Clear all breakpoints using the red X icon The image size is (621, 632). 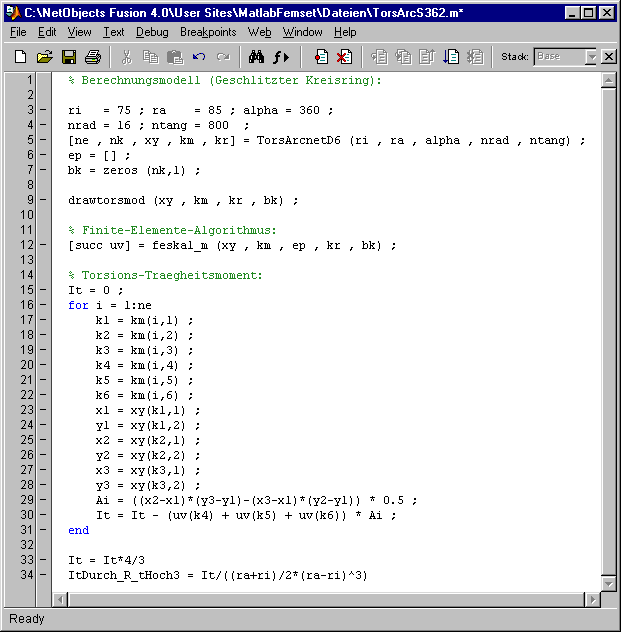tap(344, 57)
